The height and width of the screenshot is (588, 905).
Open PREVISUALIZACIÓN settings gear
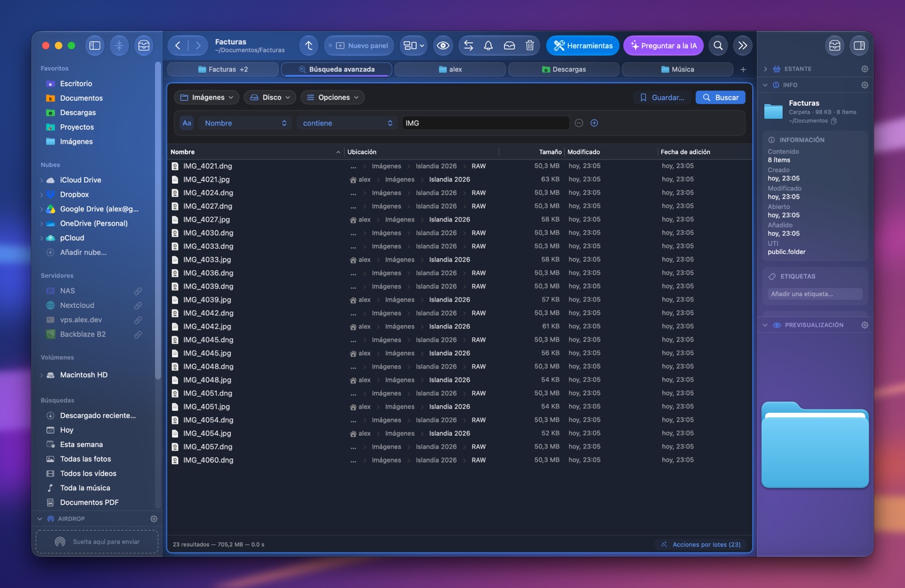coord(864,325)
